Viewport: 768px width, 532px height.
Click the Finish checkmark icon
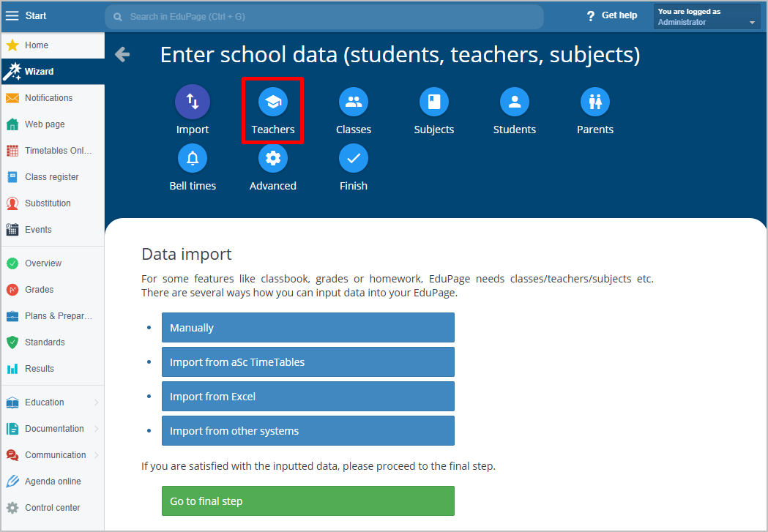(354, 158)
